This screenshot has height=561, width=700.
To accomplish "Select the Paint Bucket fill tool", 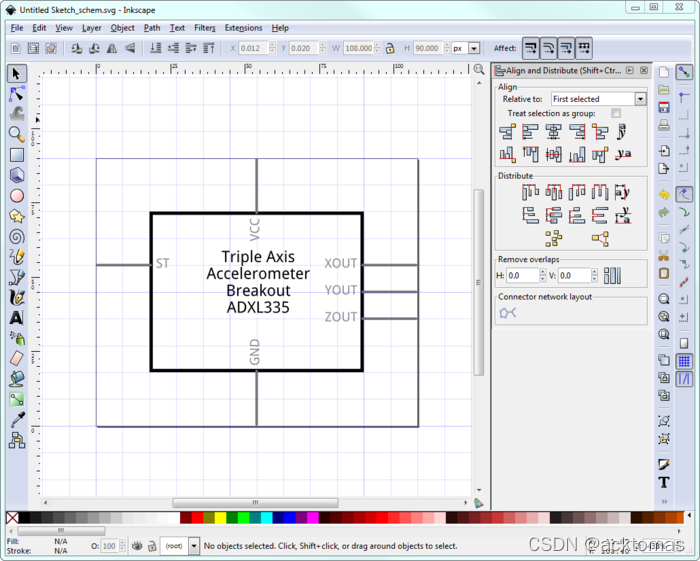I will pos(17,379).
